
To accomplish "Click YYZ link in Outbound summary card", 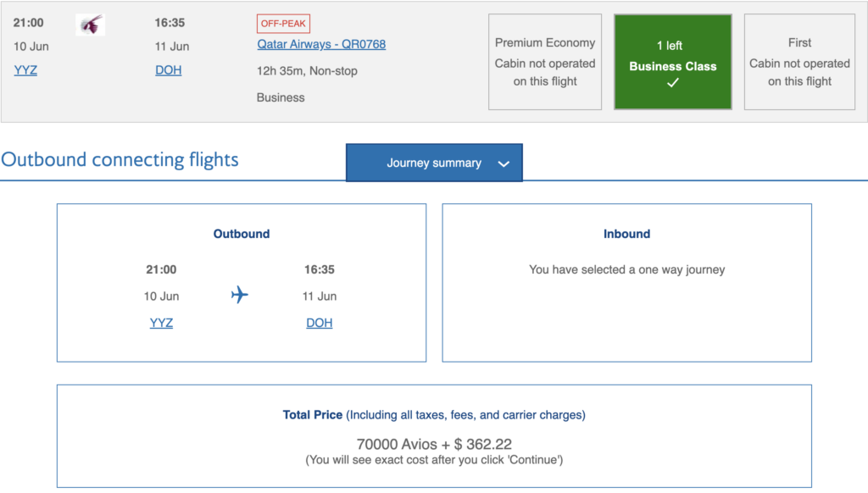I will 161,323.
